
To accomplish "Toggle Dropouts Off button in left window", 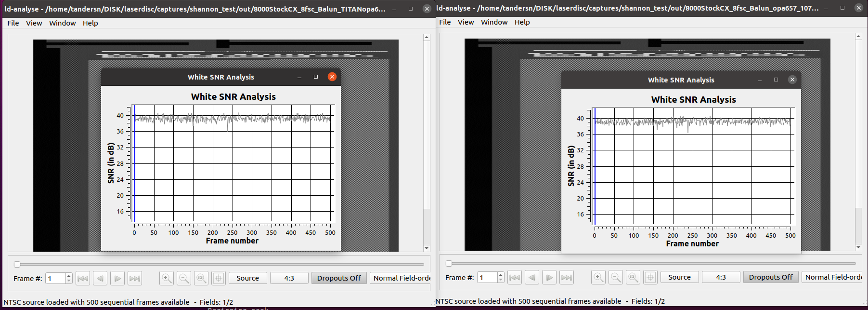I will pos(339,278).
